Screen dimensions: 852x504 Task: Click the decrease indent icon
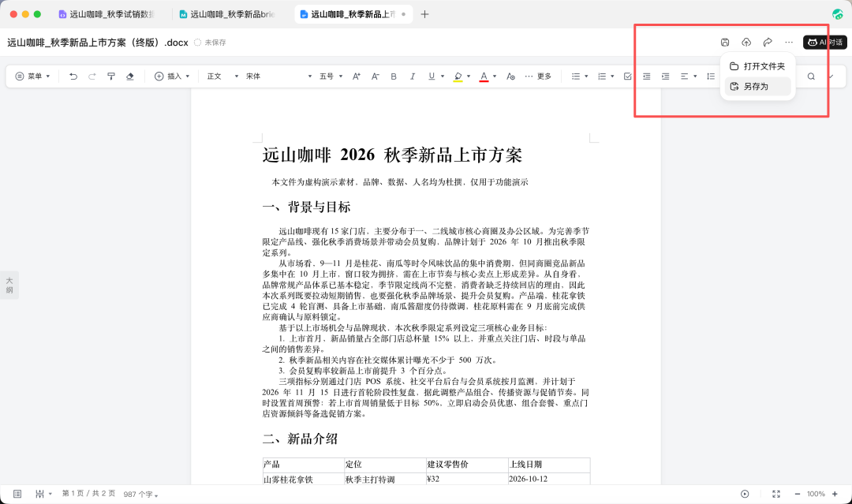647,77
